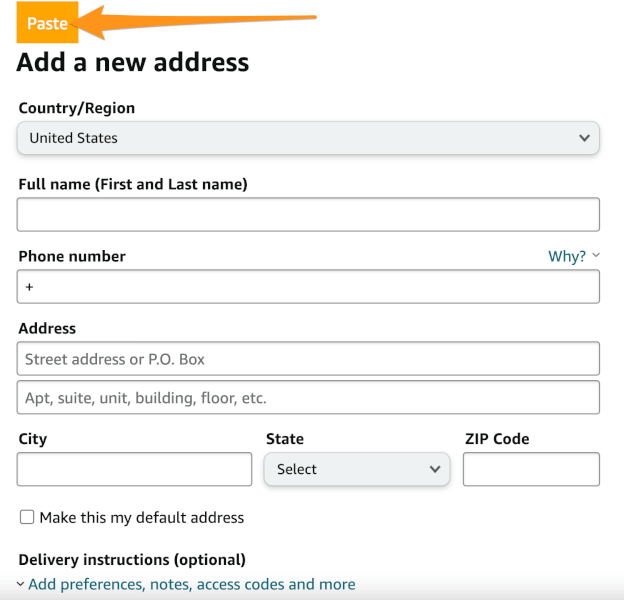Expand the chevron beside Add preferences link

[x=21, y=584]
